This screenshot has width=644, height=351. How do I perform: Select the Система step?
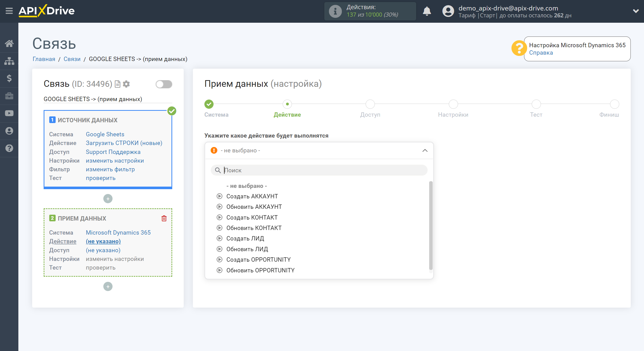[209, 104]
